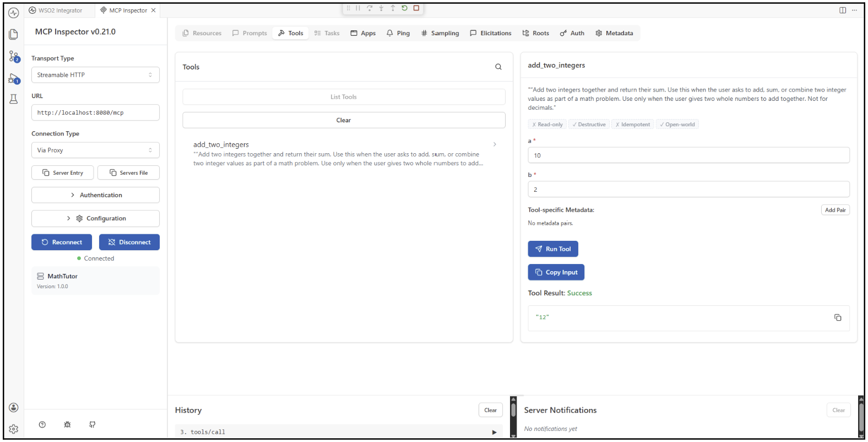Switch to the Prompts tab

[249, 33]
